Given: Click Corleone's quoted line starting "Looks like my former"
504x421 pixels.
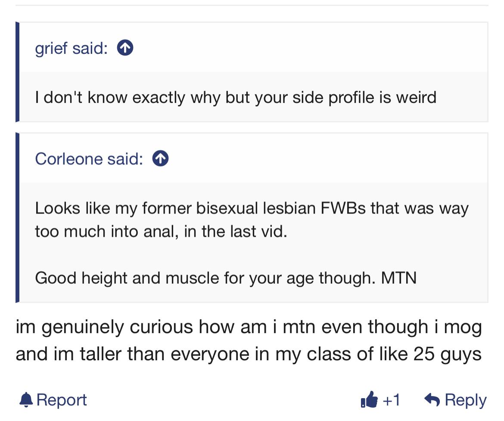Looking at the screenshot, I should 252,208.
